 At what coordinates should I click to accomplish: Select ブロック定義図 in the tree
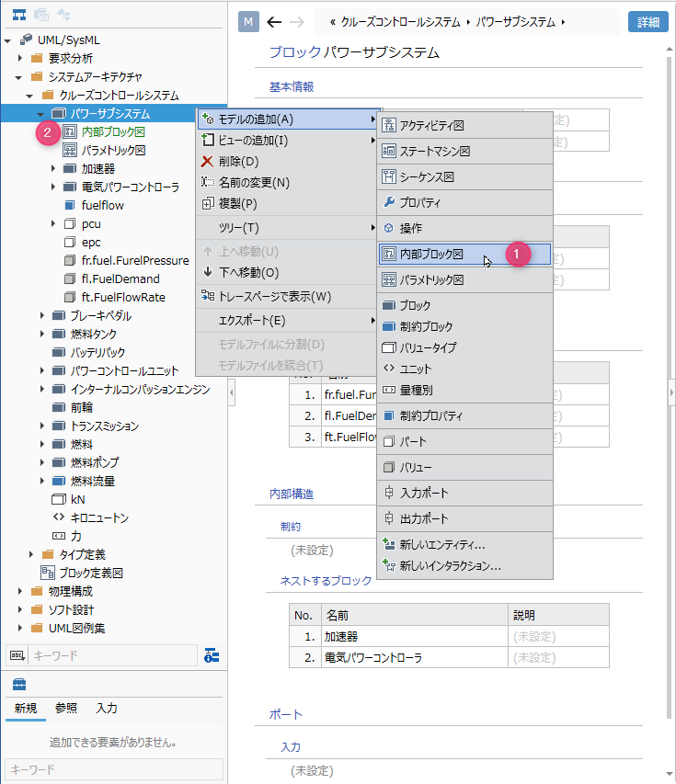point(91,573)
